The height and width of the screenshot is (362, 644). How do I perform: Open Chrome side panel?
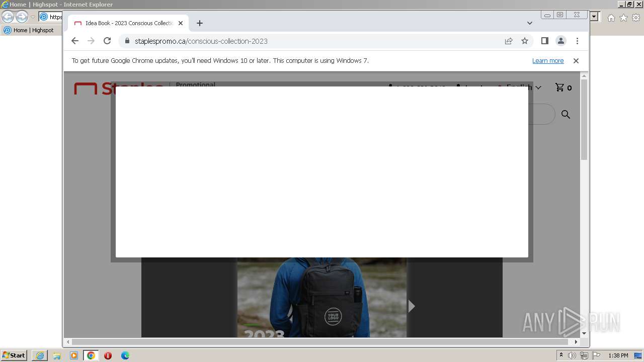[544, 41]
